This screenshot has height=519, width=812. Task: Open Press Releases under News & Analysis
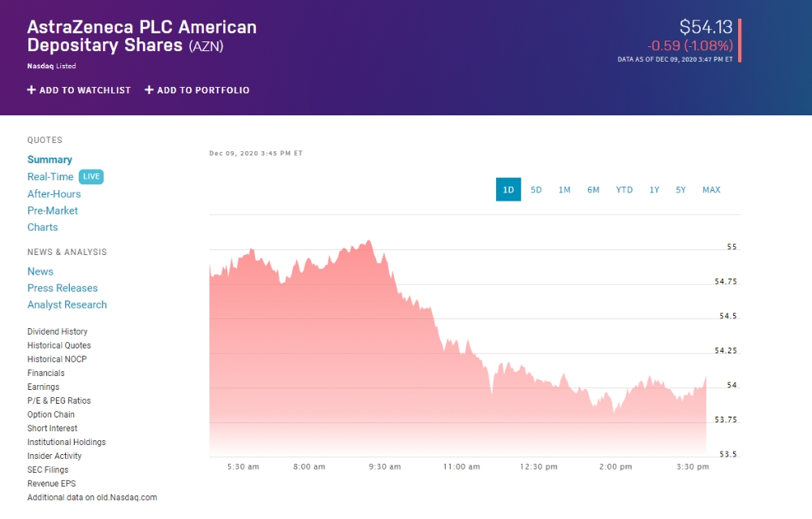[x=63, y=288]
